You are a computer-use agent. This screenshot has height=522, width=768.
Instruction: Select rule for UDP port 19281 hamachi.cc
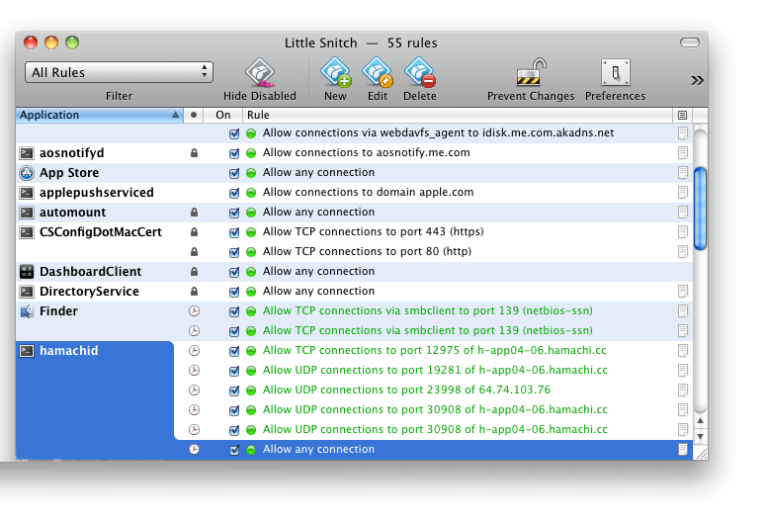pyautogui.click(x=435, y=370)
